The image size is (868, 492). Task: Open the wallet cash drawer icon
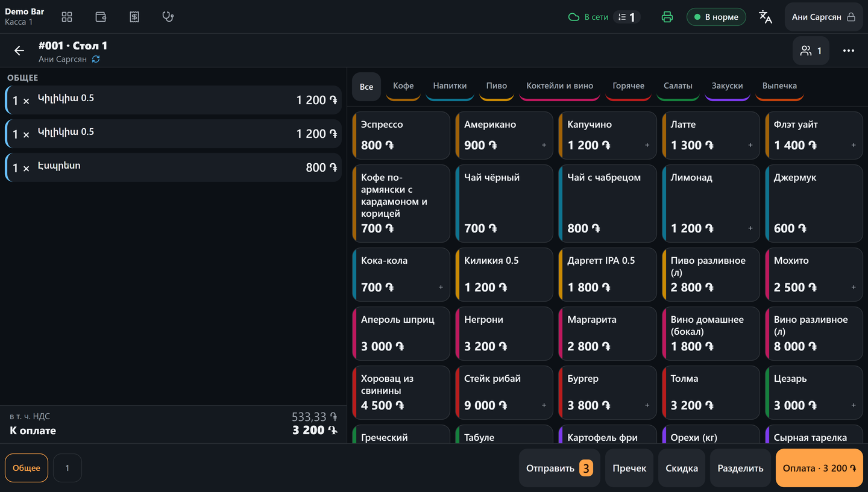coord(101,17)
